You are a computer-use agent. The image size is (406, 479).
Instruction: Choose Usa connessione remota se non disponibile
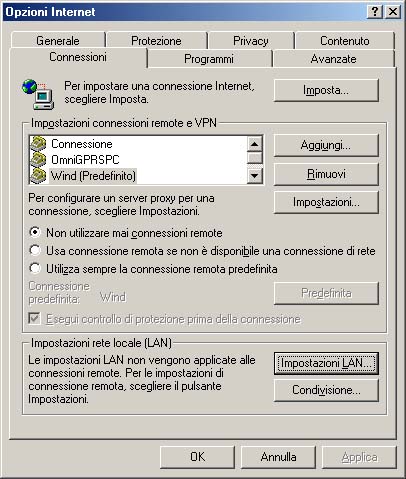click(x=35, y=250)
